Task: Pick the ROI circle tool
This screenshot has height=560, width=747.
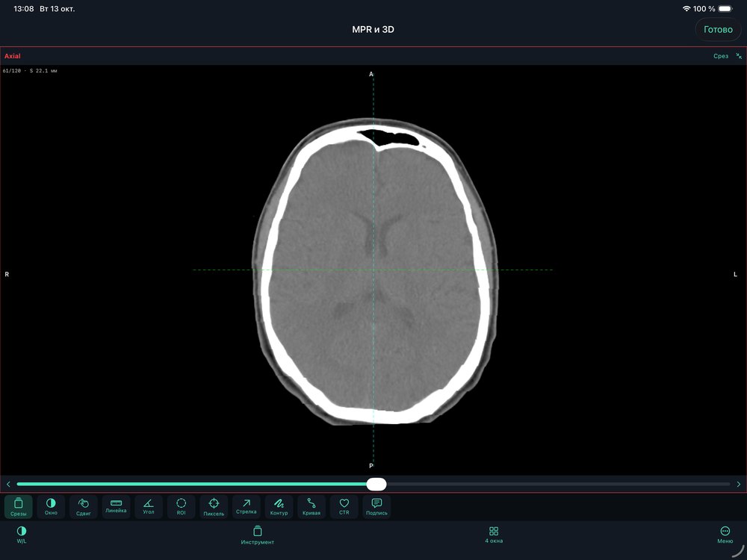Action: tap(181, 507)
